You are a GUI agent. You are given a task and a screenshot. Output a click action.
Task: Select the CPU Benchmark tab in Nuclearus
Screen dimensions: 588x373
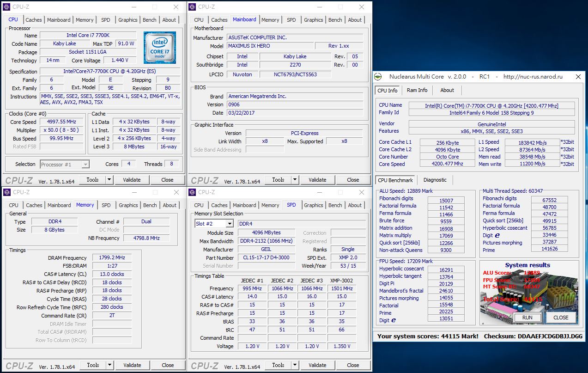(395, 180)
